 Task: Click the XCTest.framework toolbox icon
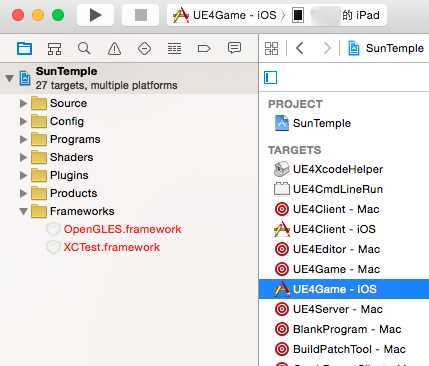53,247
